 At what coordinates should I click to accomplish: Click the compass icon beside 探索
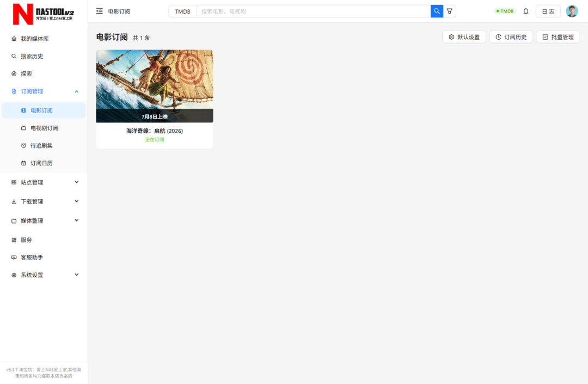[14, 74]
